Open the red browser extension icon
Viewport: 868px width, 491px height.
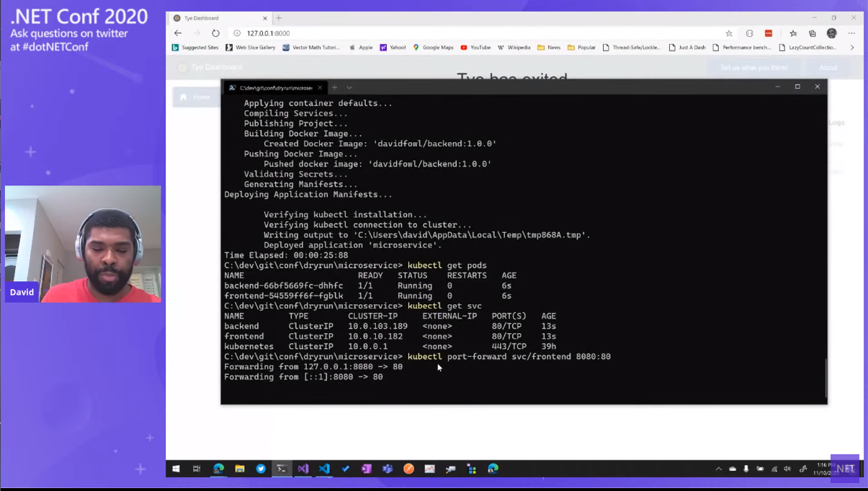click(769, 33)
